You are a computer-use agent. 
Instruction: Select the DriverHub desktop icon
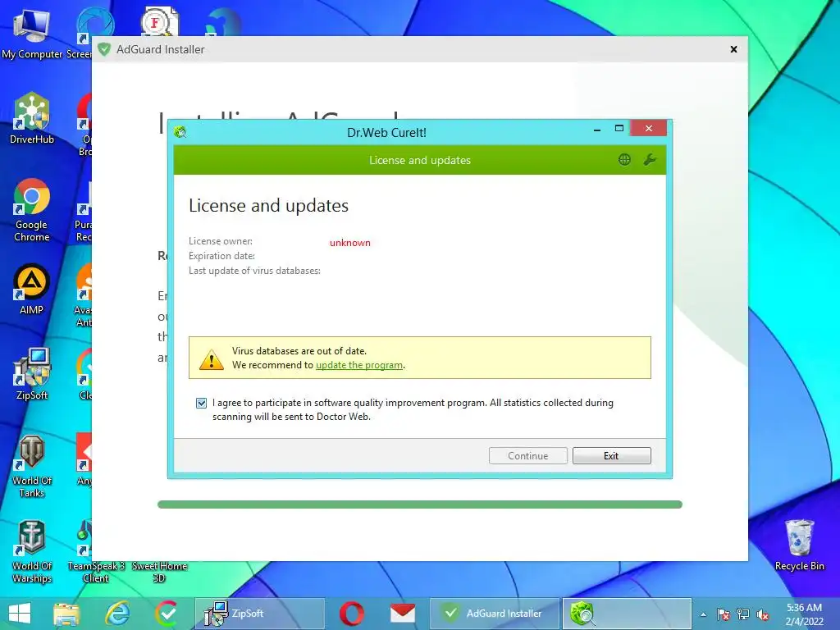pos(32,118)
